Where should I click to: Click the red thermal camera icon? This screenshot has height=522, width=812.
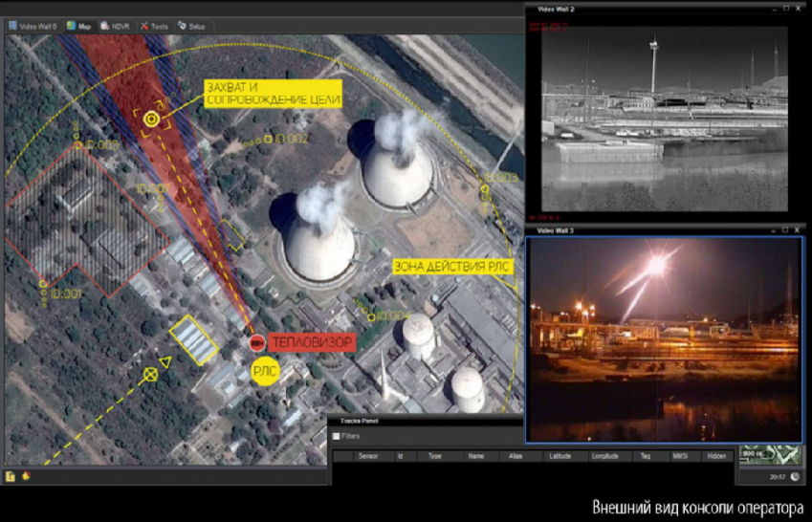tap(256, 342)
